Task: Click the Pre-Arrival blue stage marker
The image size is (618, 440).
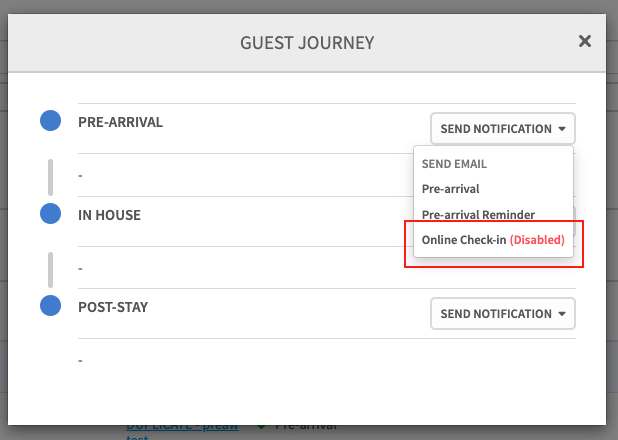Action: pyautogui.click(x=50, y=122)
